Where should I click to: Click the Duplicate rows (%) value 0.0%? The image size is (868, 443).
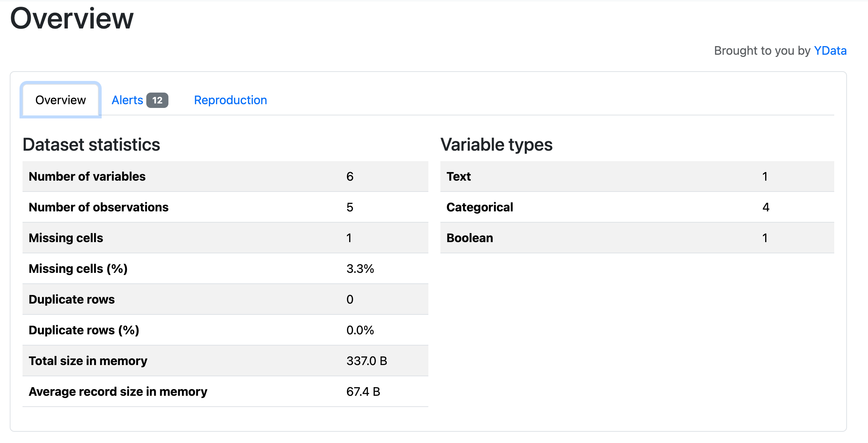click(360, 330)
